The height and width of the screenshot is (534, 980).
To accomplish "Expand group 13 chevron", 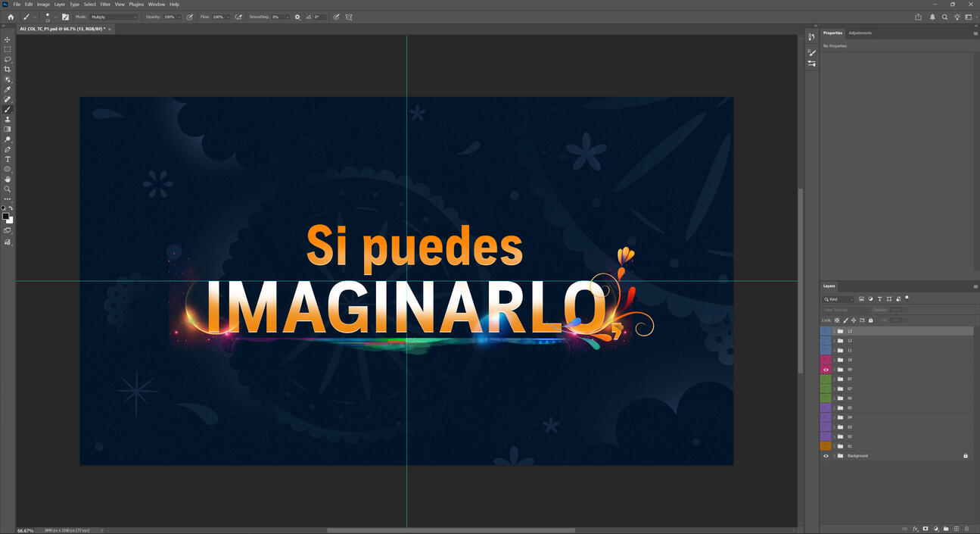I will 834,331.
